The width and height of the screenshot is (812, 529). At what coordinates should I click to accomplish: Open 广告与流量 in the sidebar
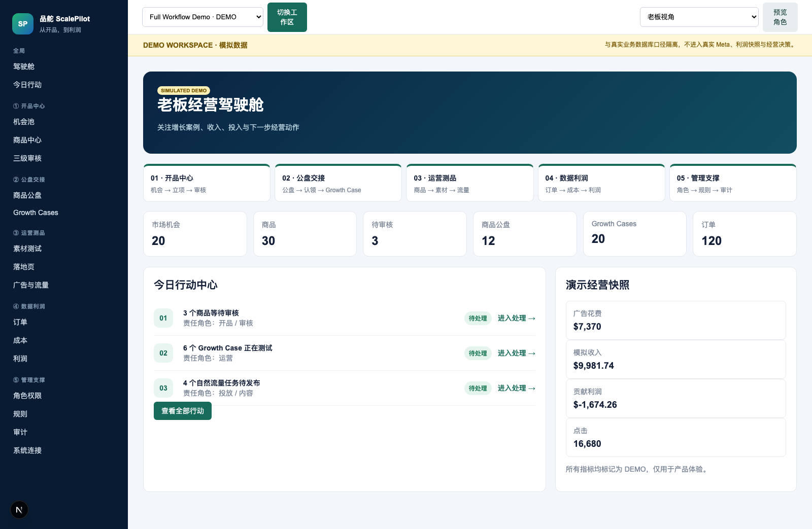click(x=31, y=285)
